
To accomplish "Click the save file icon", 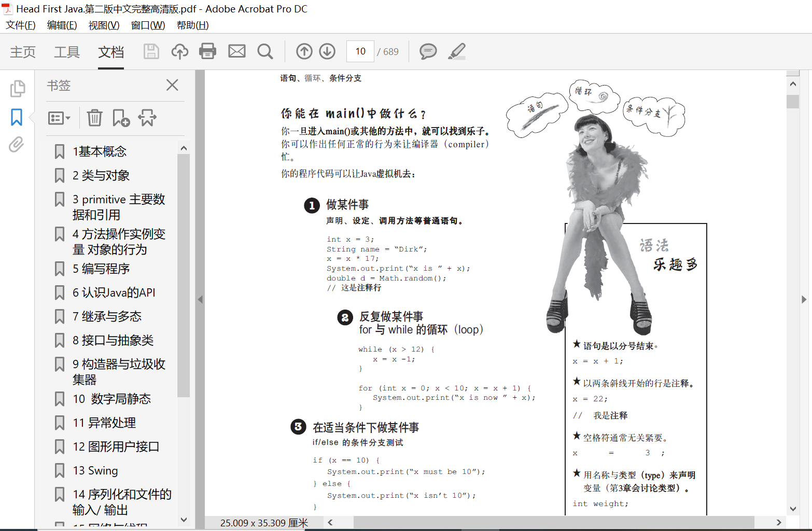I will tap(151, 51).
